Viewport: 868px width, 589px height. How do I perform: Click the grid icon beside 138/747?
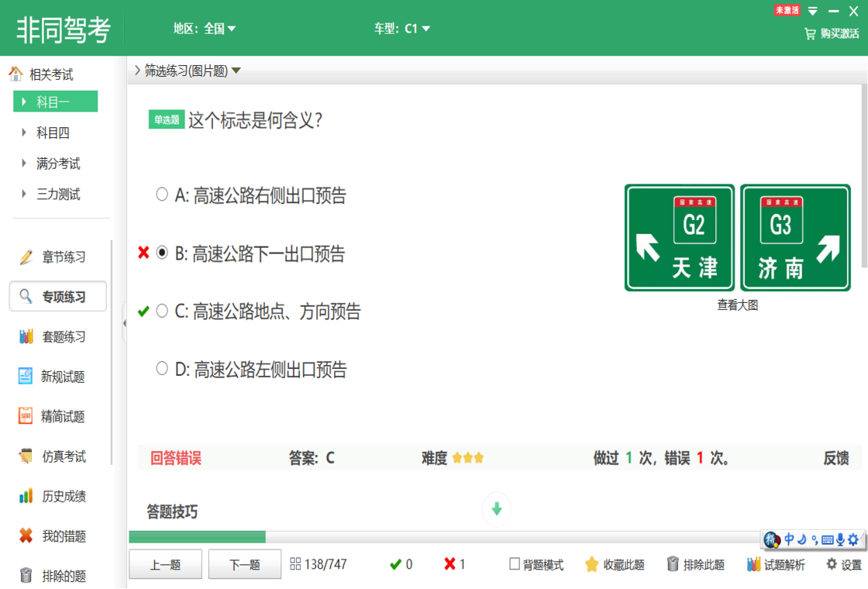(x=295, y=564)
